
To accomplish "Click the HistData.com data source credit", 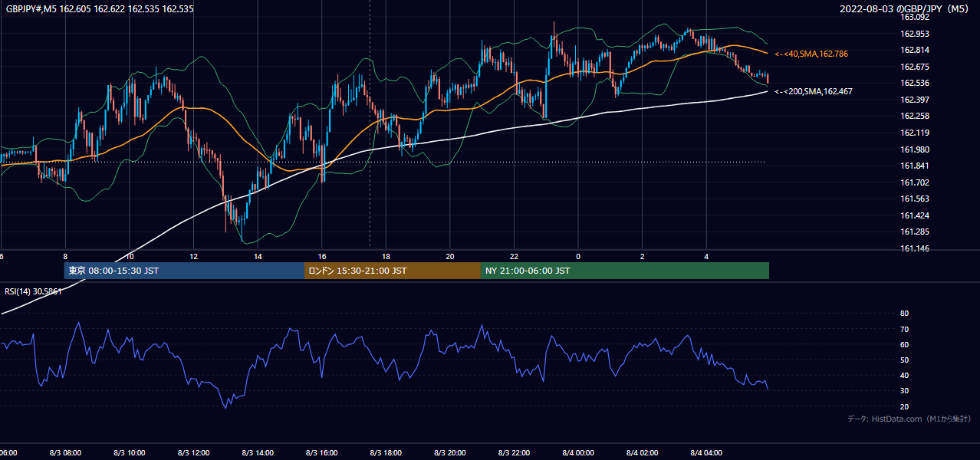I will pyautogui.click(x=909, y=419).
